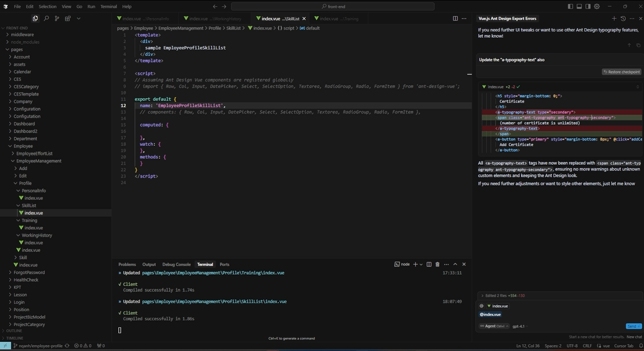Open the Terminal menu in the menu bar
This screenshot has height=351, width=644.
(109, 6)
